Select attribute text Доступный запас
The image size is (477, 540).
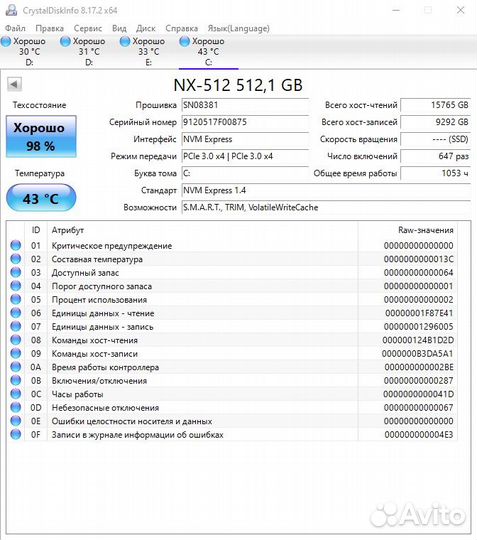[85, 273]
